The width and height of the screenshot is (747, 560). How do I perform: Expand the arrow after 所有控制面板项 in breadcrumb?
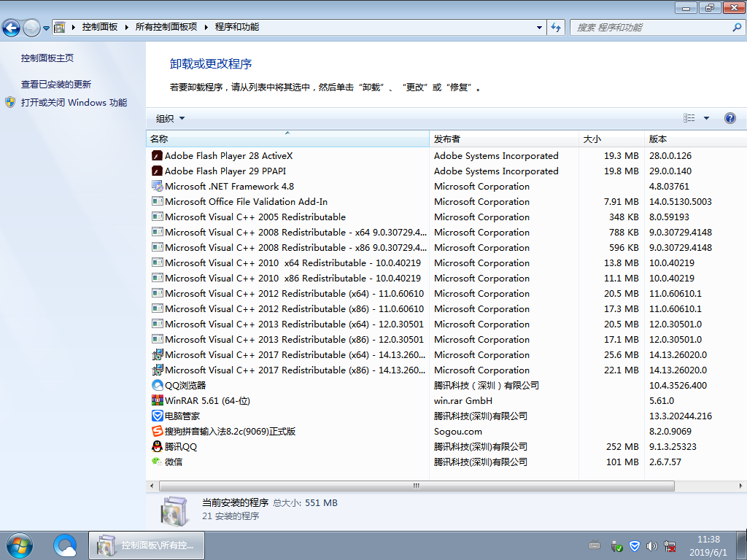206,27
